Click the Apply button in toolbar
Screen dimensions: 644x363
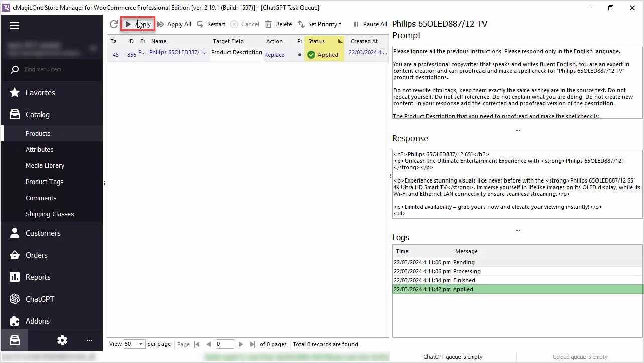click(x=138, y=24)
